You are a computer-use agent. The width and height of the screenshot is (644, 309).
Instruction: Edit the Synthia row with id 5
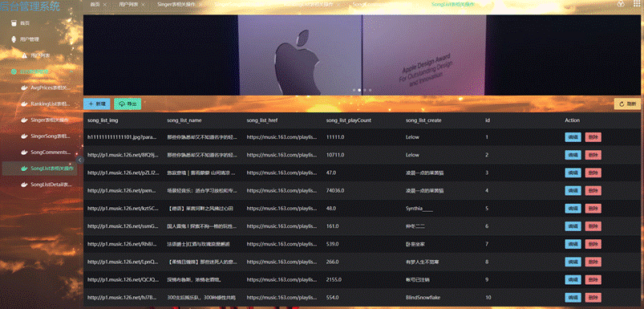(x=573, y=209)
